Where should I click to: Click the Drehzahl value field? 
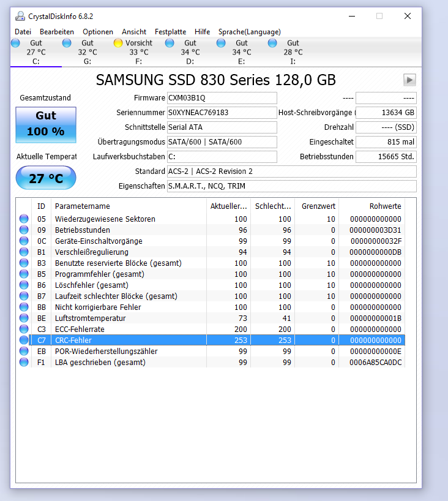(386, 127)
